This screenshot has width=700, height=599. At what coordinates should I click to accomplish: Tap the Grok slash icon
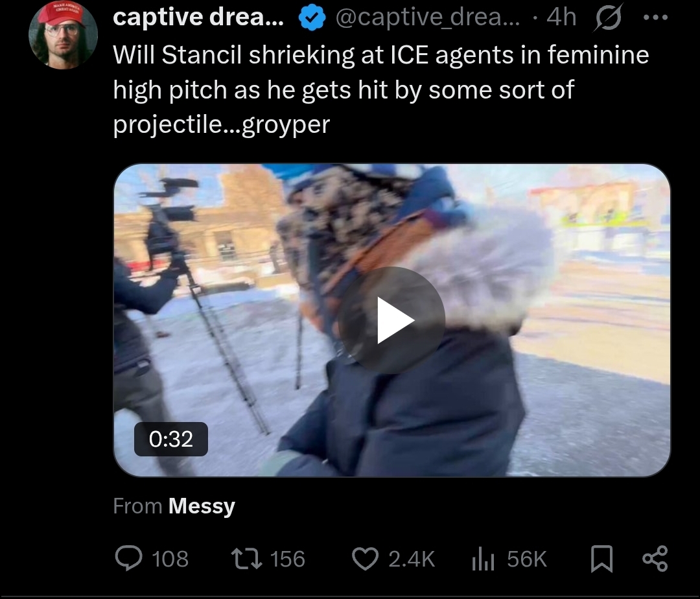click(x=607, y=18)
